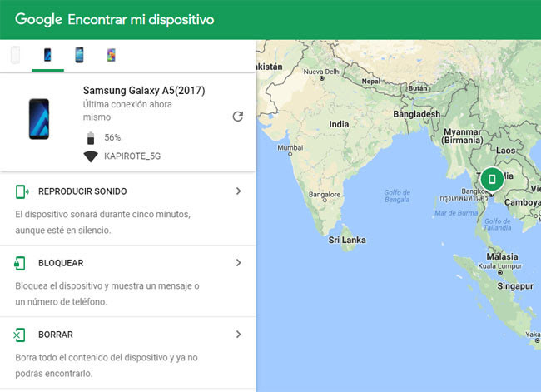Expand the Reproducir Sonido chevron arrow
541x392 pixels.
coord(238,191)
